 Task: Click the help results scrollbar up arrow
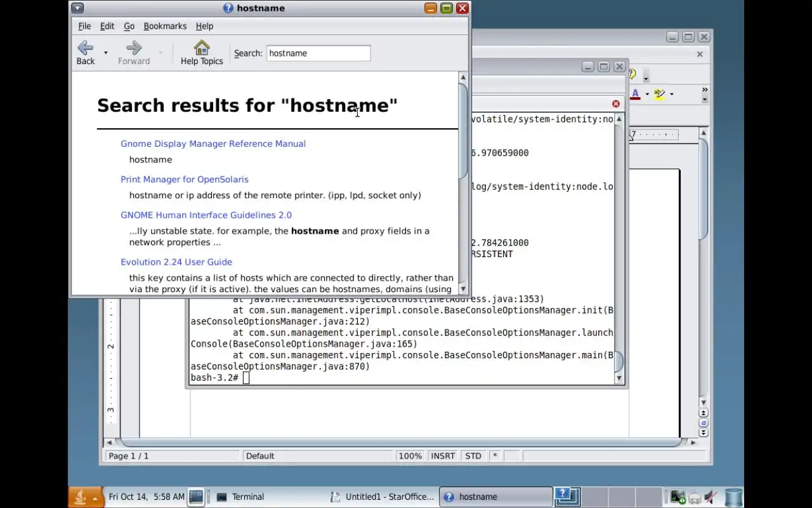point(463,77)
